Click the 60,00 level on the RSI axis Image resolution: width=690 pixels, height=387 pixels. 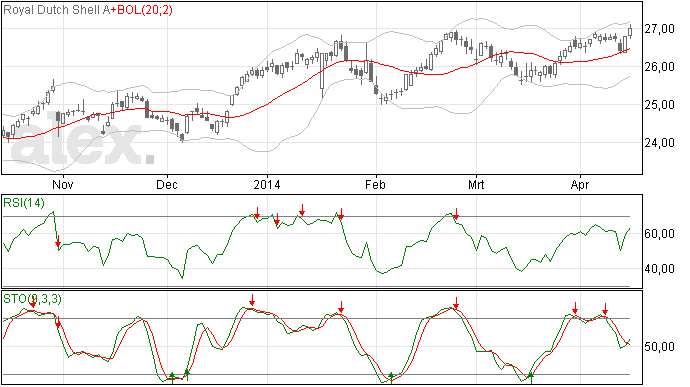pos(659,234)
